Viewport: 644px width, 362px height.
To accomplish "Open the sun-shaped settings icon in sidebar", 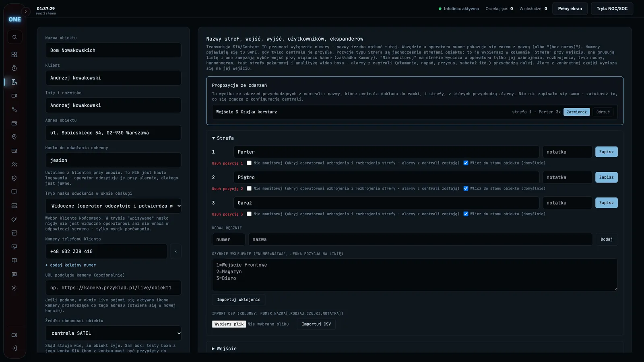I will (x=14, y=288).
